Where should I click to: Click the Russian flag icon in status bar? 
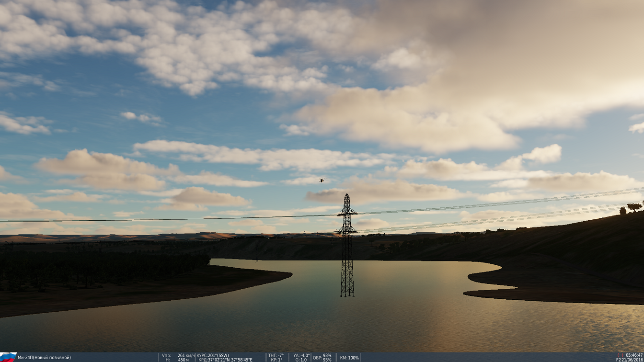point(8,357)
